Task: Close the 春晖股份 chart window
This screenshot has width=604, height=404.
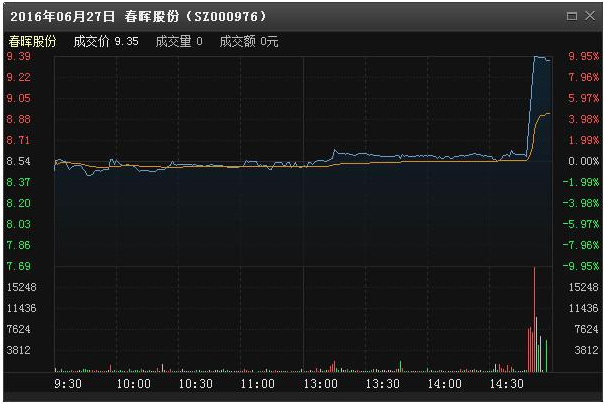Action: 590,16
